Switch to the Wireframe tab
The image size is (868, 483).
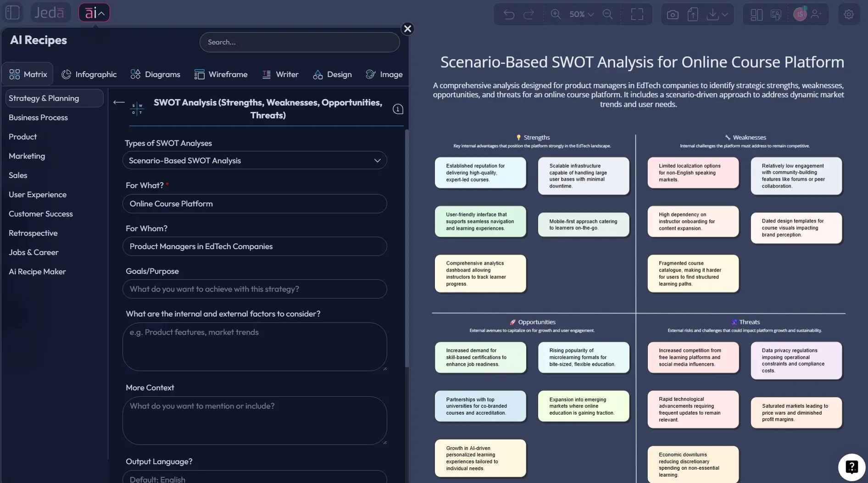pyautogui.click(x=221, y=74)
